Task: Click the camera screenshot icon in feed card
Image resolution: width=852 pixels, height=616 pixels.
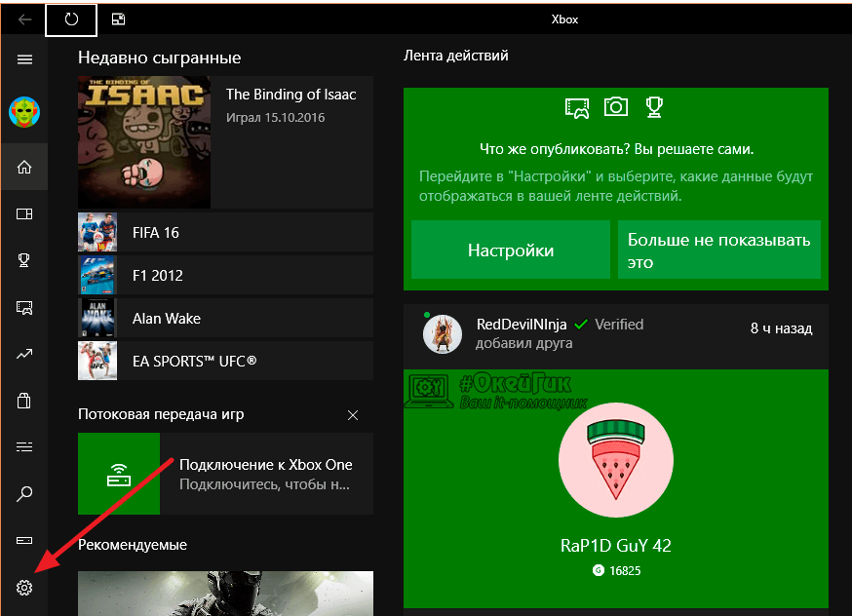Action: (x=616, y=106)
